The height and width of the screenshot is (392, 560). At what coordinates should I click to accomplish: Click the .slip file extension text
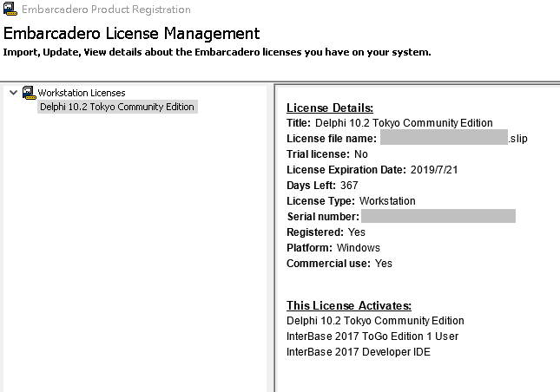[x=517, y=139]
